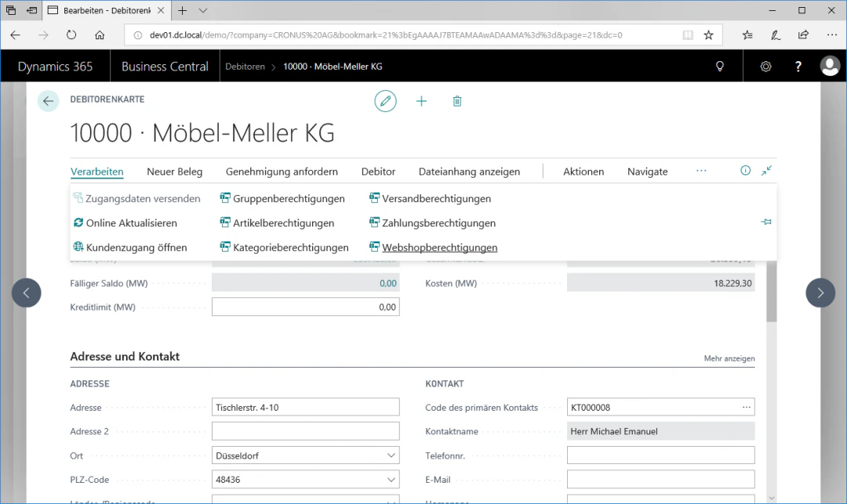The image size is (847, 504).
Task: Open Kategorieberechtigungen
Action: [284, 248]
